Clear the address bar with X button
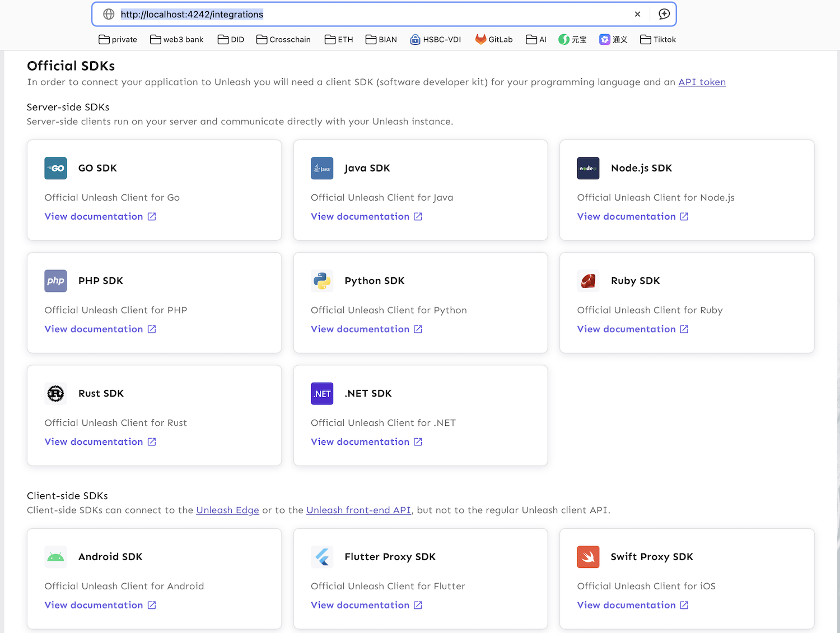840x633 pixels. point(637,14)
